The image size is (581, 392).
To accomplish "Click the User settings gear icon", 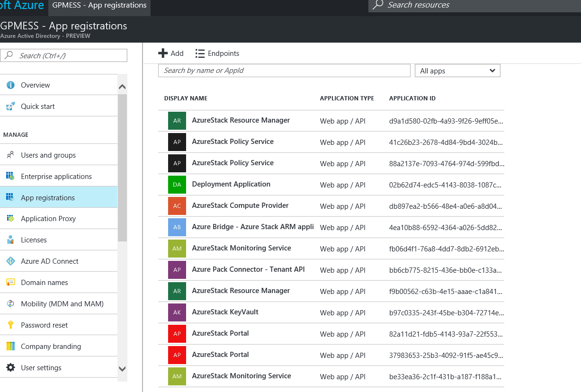I will (10, 368).
